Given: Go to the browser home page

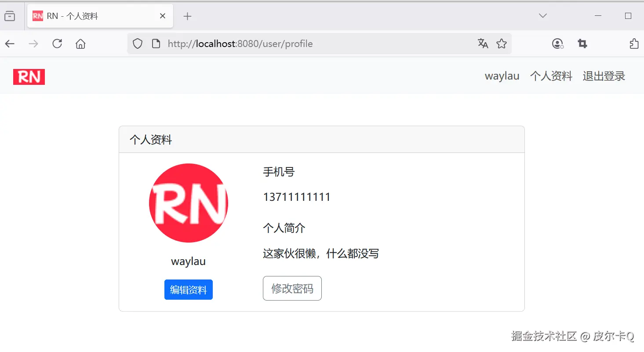Looking at the screenshot, I should (x=80, y=44).
